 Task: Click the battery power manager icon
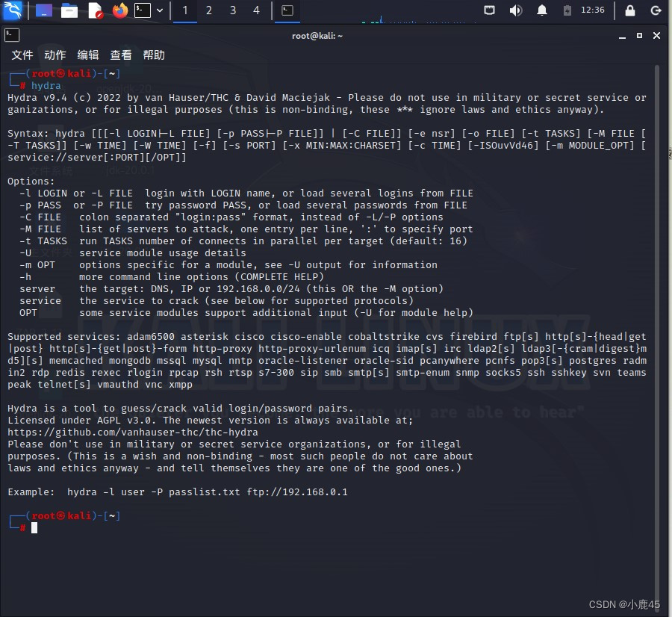pos(567,10)
